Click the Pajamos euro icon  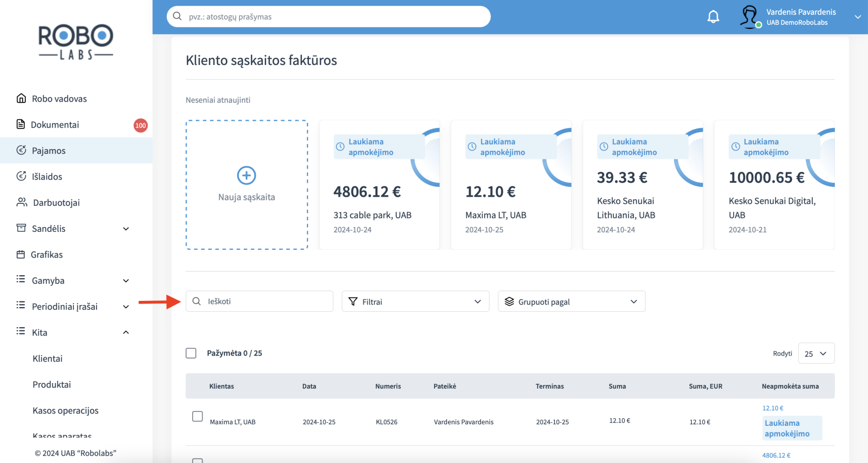tap(21, 150)
